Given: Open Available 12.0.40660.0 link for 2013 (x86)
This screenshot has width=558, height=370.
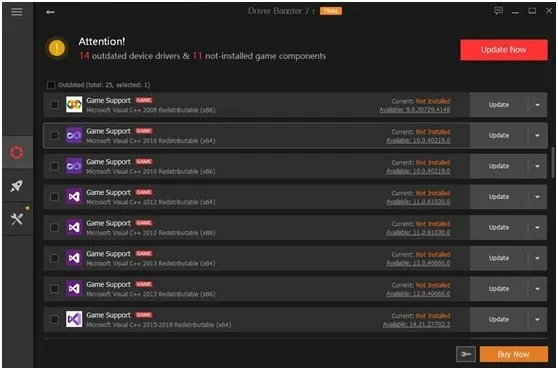Looking at the screenshot, I should [418, 294].
